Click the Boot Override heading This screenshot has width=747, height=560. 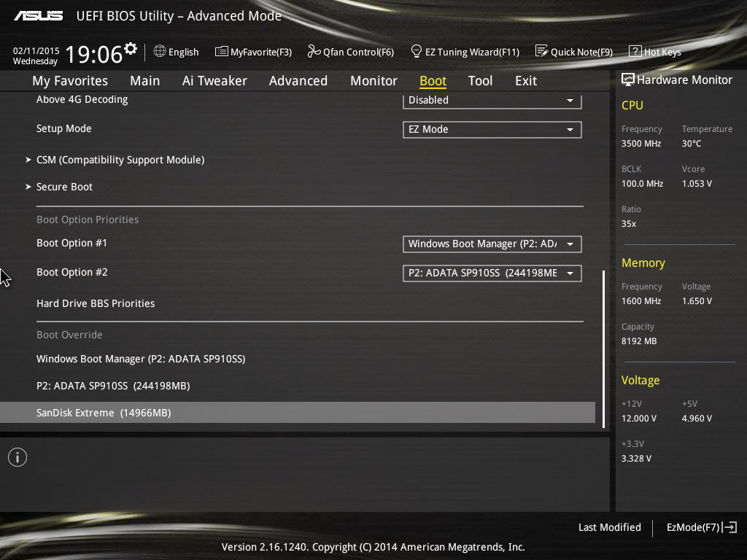(x=69, y=335)
